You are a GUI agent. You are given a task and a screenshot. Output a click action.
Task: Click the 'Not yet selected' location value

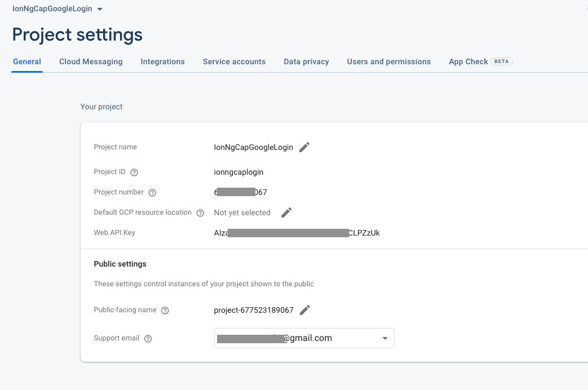[x=242, y=212]
